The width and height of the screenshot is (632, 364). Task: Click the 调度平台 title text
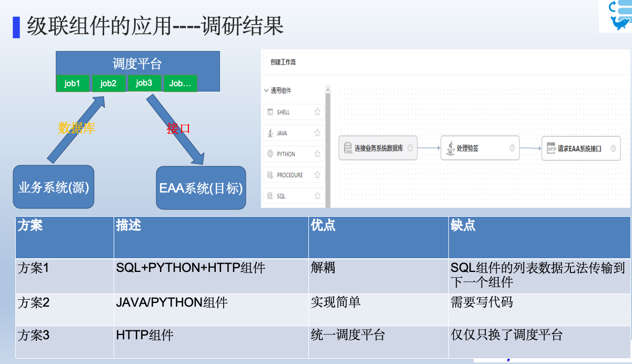tap(137, 64)
